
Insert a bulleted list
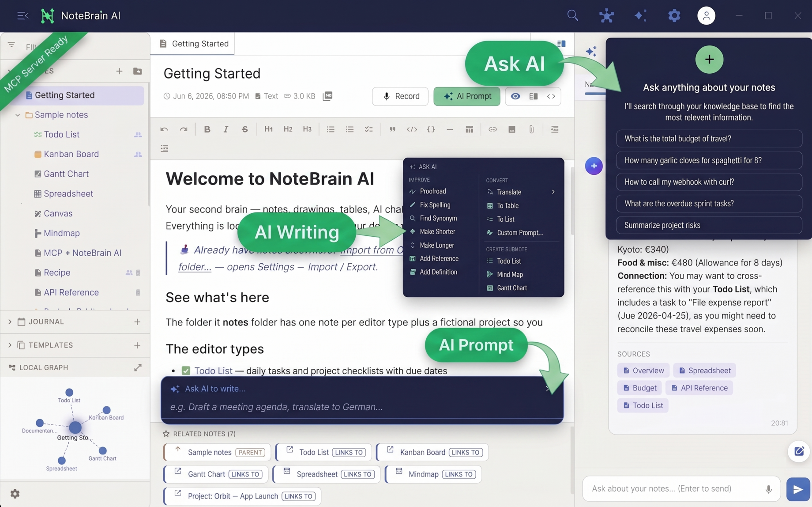point(331,129)
